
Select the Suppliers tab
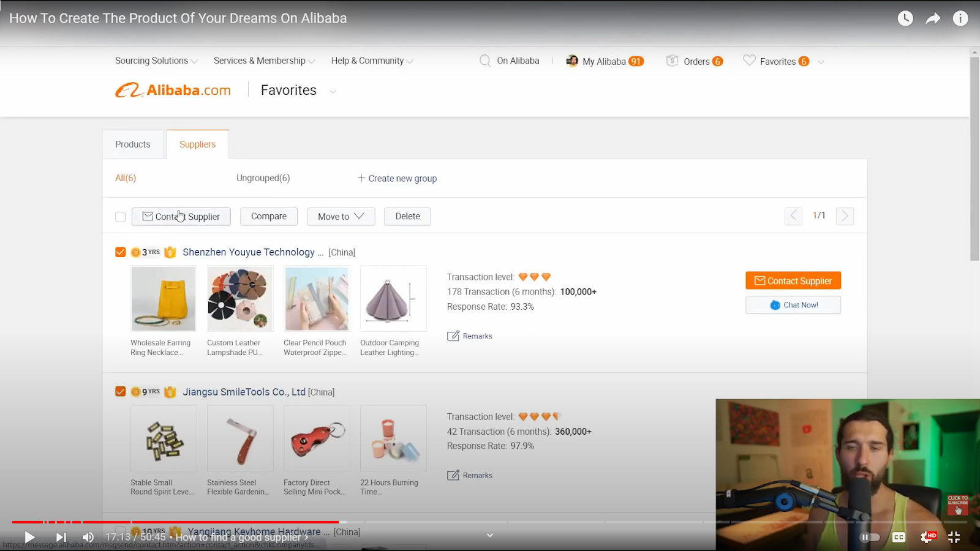click(197, 144)
